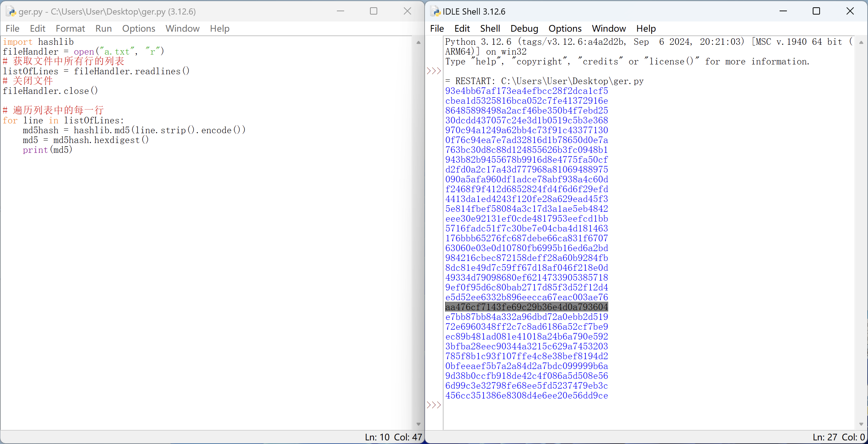
Task: Click editor scrollbar down arrow
Action: click(x=418, y=424)
